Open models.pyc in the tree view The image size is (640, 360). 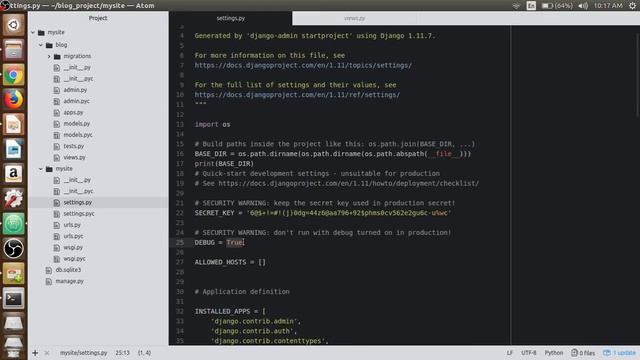pos(78,135)
